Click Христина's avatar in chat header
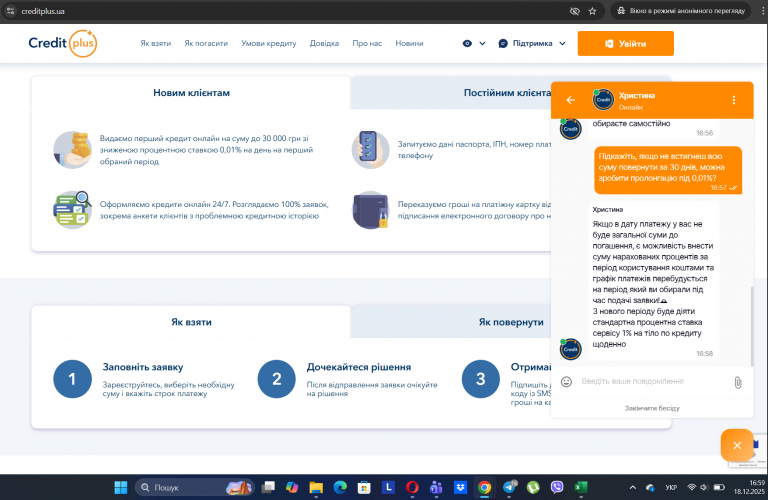Image resolution: width=768 pixels, height=500 pixels. tap(603, 100)
